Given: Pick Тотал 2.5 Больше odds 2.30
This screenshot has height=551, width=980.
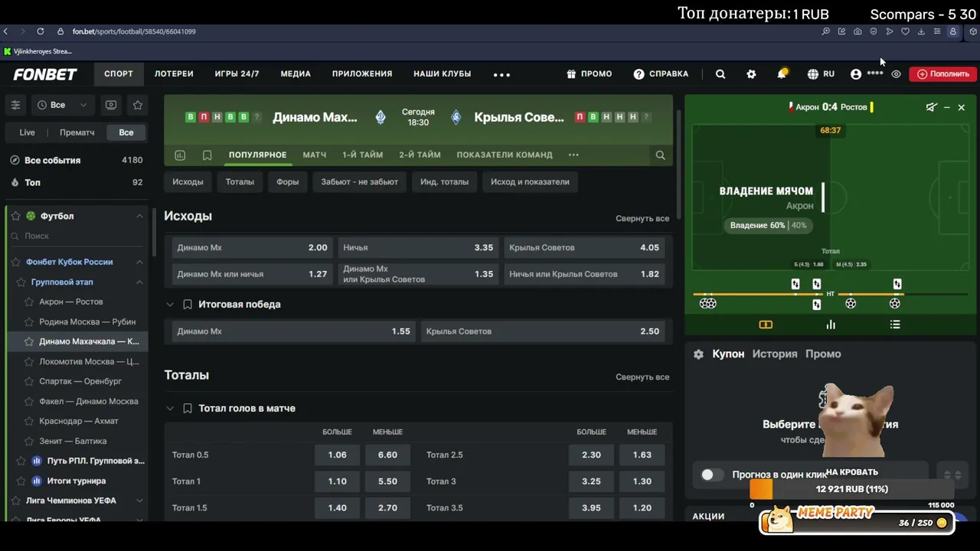Looking at the screenshot, I should [x=591, y=455].
